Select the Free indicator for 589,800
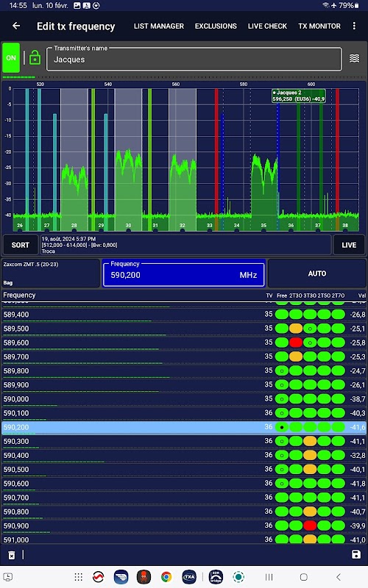The height and width of the screenshot is (588, 368). click(x=282, y=371)
